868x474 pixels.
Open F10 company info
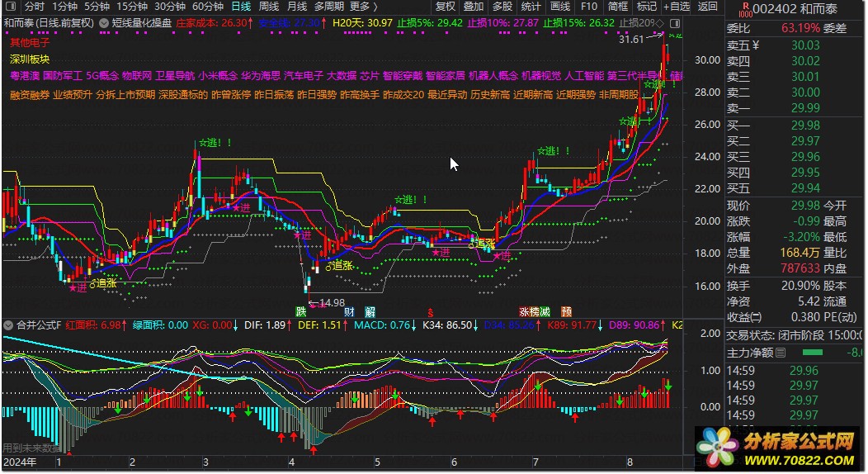[589, 7]
